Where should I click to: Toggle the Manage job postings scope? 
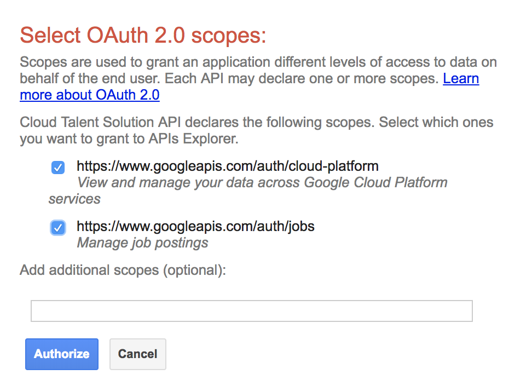click(x=57, y=228)
